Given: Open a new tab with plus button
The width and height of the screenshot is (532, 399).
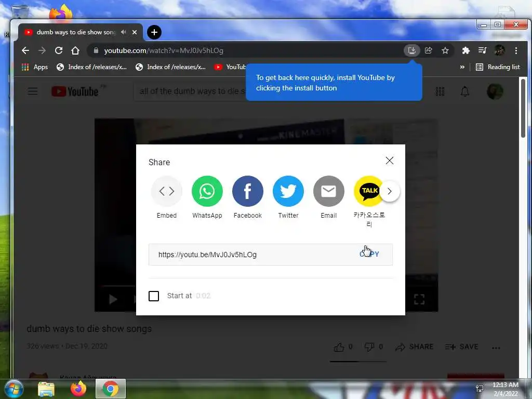Looking at the screenshot, I should 154,32.
